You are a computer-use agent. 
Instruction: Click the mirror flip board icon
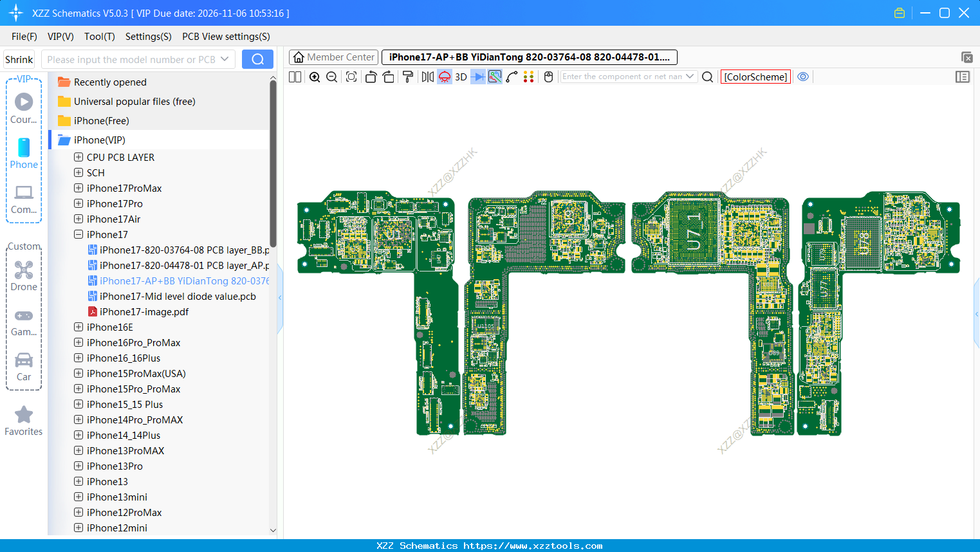point(427,77)
